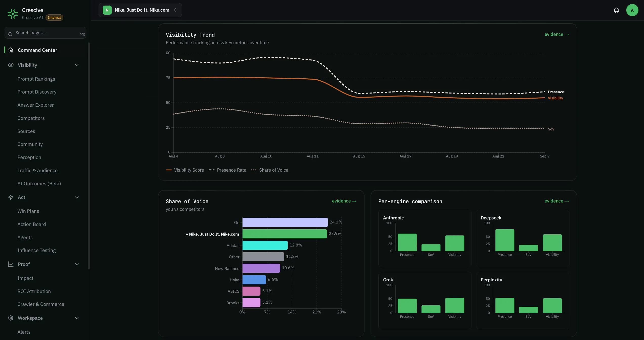Click the Aug 15 axis label

tap(359, 156)
